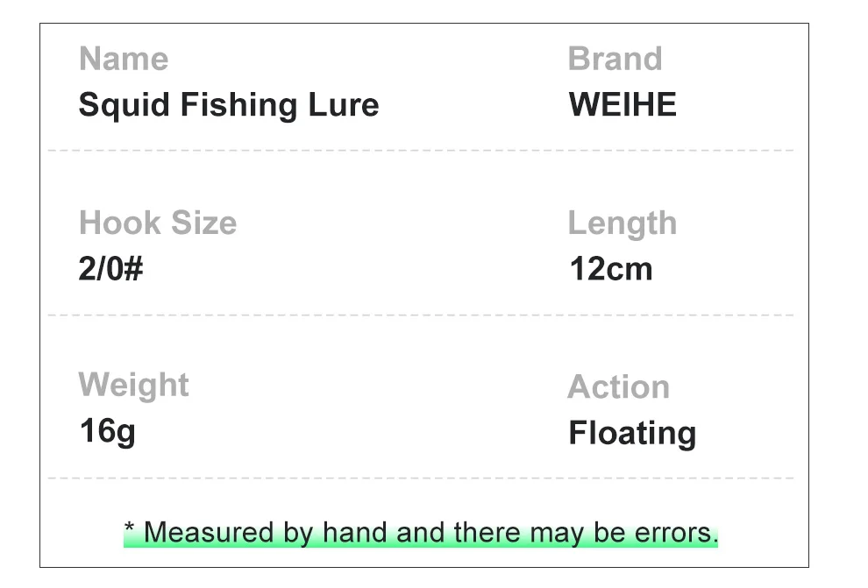
Task: Select the weight value 16g
Action: tap(107, 431)
